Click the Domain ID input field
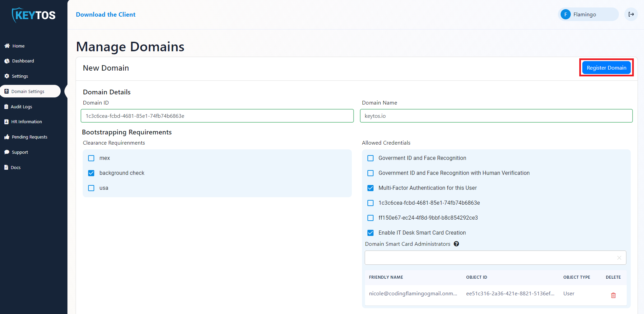The height and width of the screenshot is (314, 644). pos(217,116)
